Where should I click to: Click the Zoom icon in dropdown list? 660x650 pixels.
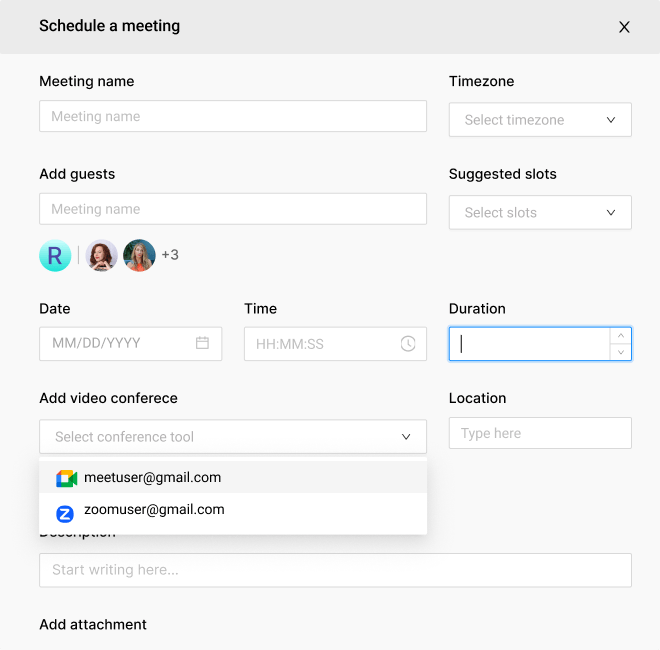[x=65, y=514]
